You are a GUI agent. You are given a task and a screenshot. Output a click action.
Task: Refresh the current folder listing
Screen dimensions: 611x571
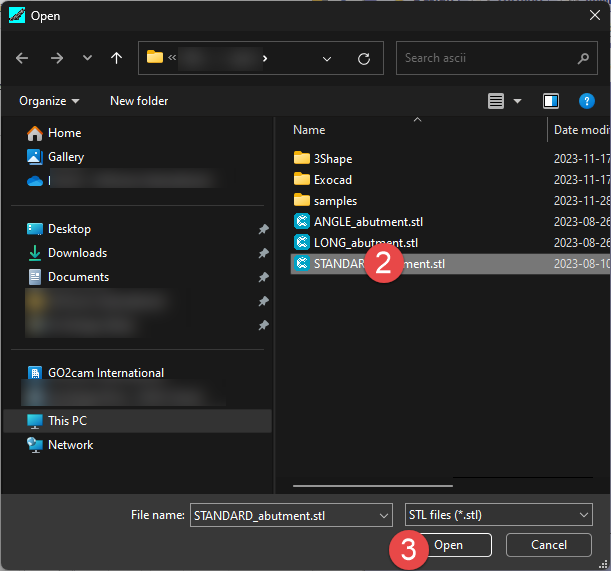tap(364, 58)
